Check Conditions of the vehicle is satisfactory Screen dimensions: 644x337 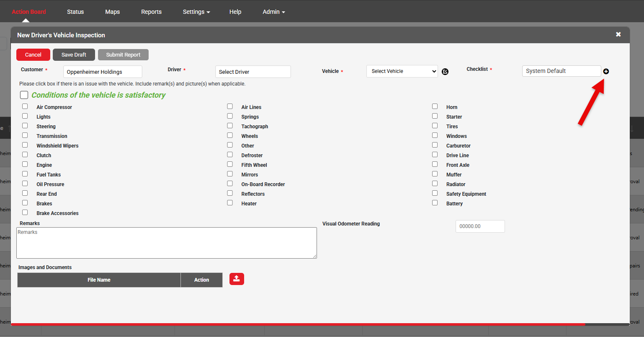tap(24, 95)
